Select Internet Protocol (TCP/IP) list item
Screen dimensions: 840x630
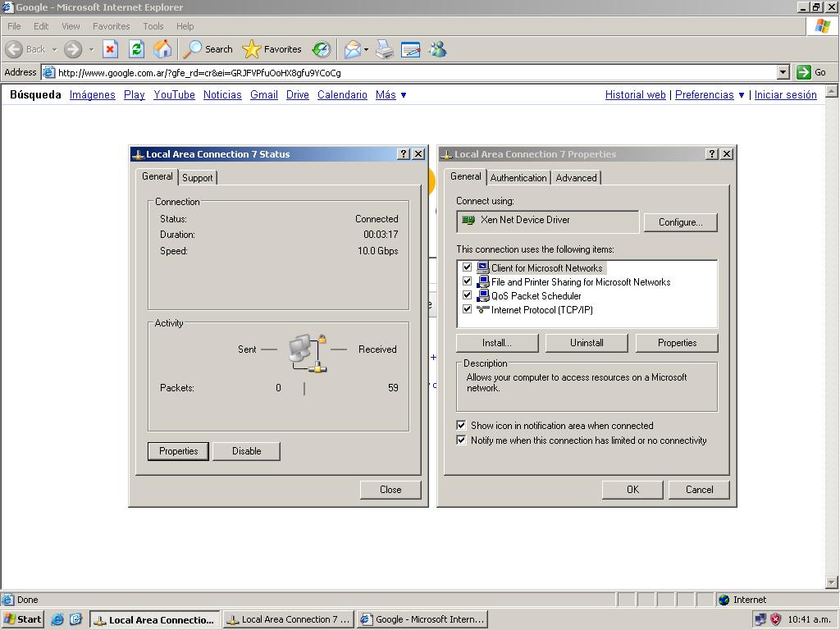click(x=541, y=310)
